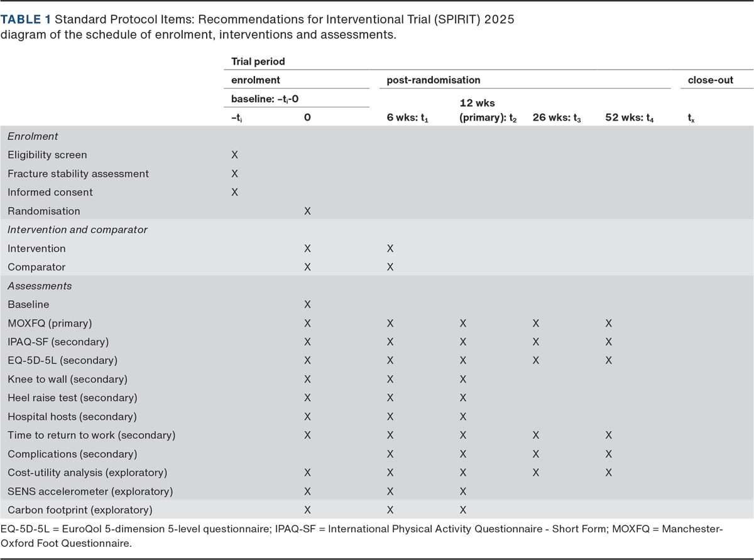The width and height of the screenshot is (754, 560).
Task: Click the 26 wks X for Complications
Action: pos(535,454)
